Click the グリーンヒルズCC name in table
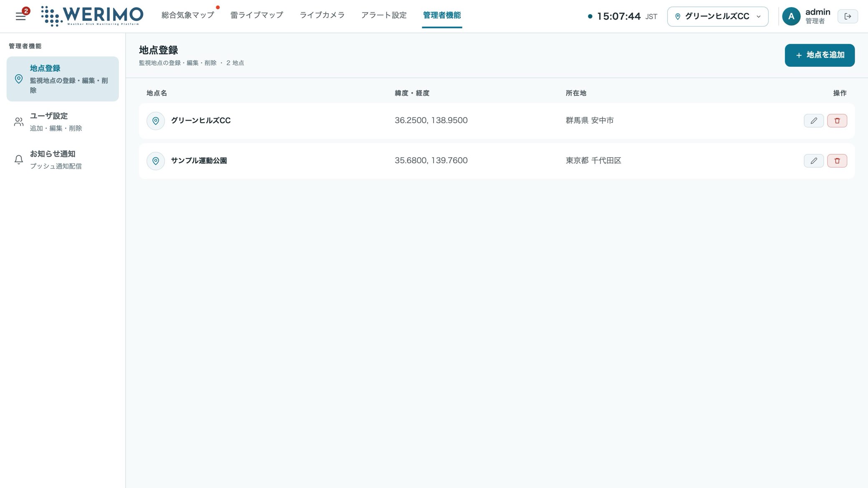The height and width of the screenshot is (488, 868). (201, 121)
